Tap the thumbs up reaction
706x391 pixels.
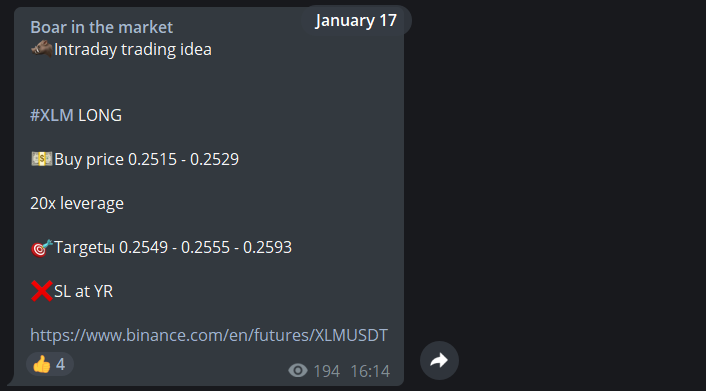[x=42, y=364]
